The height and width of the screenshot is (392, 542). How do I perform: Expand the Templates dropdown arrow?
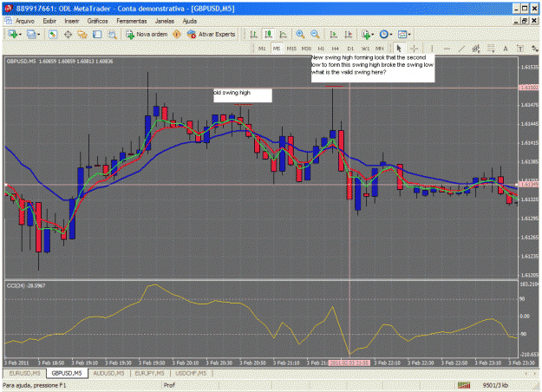tap(409, 35)
